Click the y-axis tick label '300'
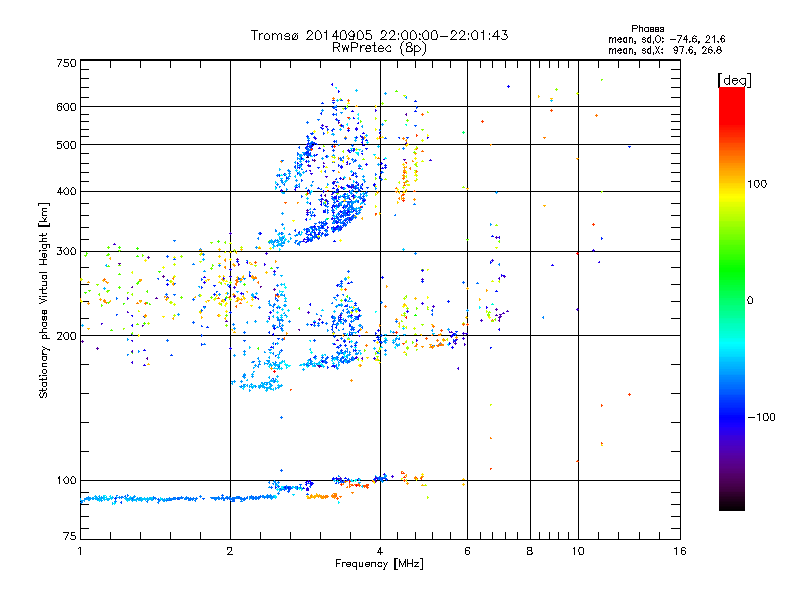Viewport: 800px width, 600px height. coord(66,251)
